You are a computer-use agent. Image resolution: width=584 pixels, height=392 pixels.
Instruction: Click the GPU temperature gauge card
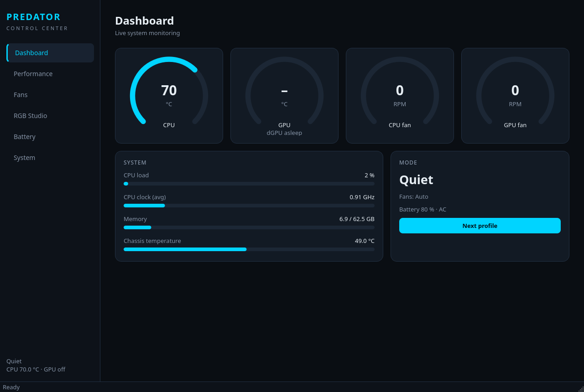click(x=284, y=96)
